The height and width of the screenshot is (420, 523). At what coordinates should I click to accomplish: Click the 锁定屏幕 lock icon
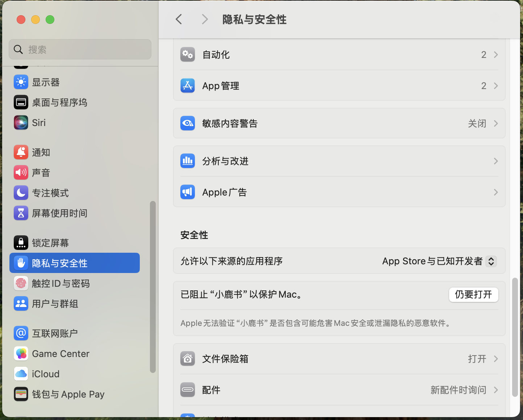click(x=21, y=243)
